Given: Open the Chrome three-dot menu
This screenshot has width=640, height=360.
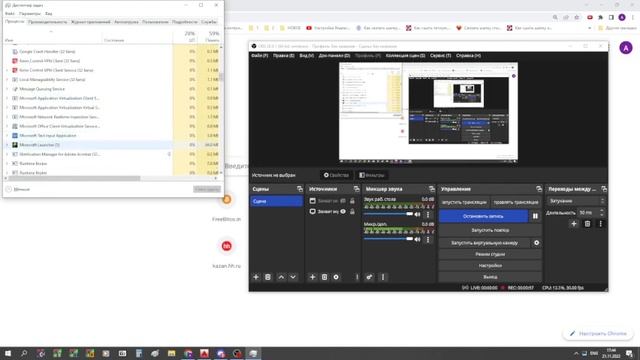Looking at the screenshot, I should coord(633,17).
